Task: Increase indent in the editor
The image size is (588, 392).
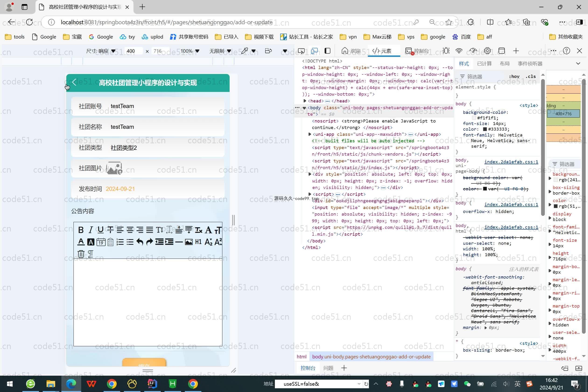Action: tap(169, 242)
